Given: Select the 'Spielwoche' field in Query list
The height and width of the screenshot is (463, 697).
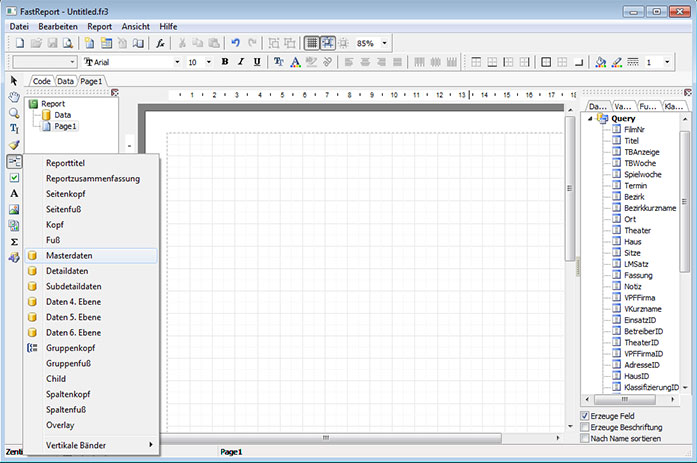Looking at the screenshot, I should click(x=644, y=173).
